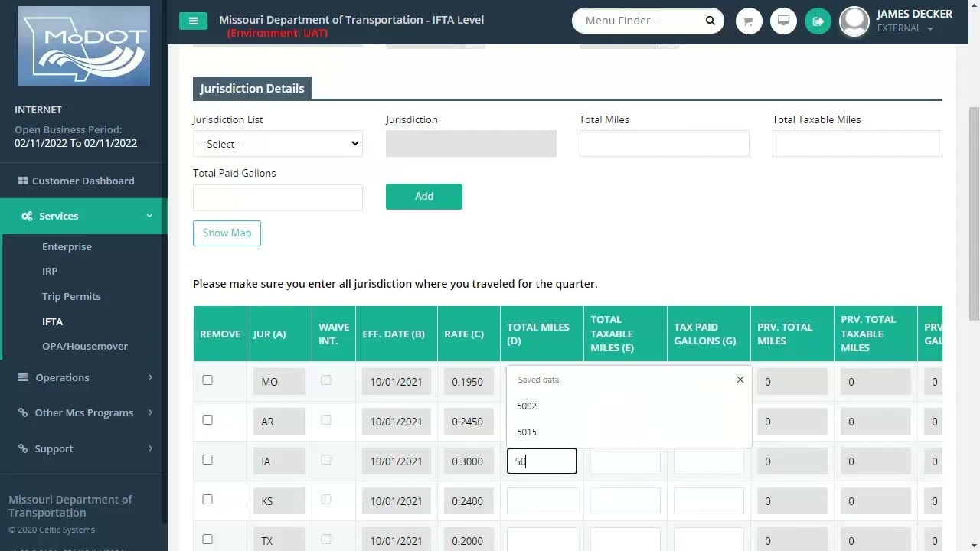The width and height of the screenshot is (980, 551).
Task: Expand Other Mcs Programs submenu arrow
Action: click(150, 413)
